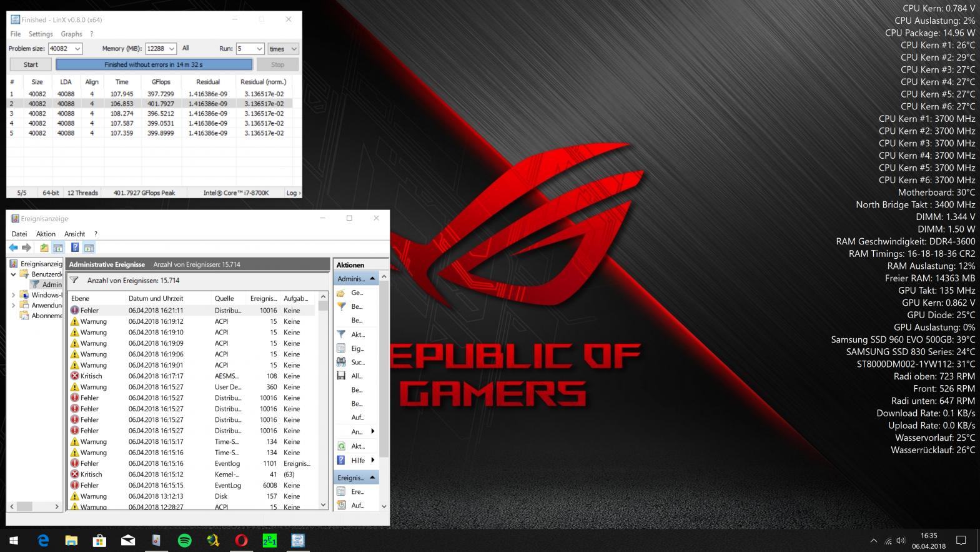Click the back arrow in Ereignisanzeige toolbar
The width and height of the screenshot is (980, 552).
click(14, 248)
